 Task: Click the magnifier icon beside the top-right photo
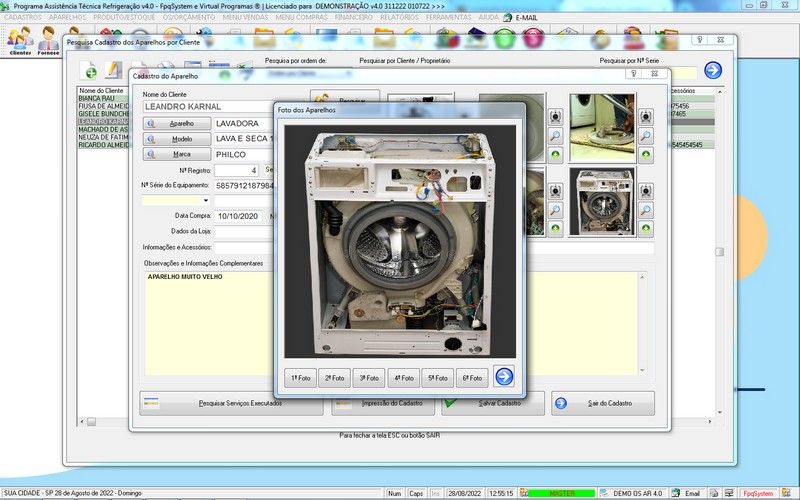point(646,136)
